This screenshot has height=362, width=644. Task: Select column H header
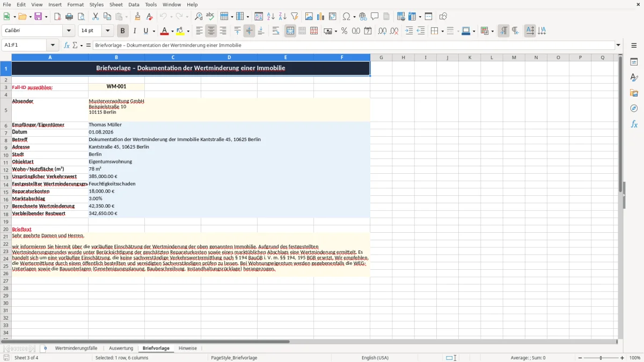(x=403, y=57)
